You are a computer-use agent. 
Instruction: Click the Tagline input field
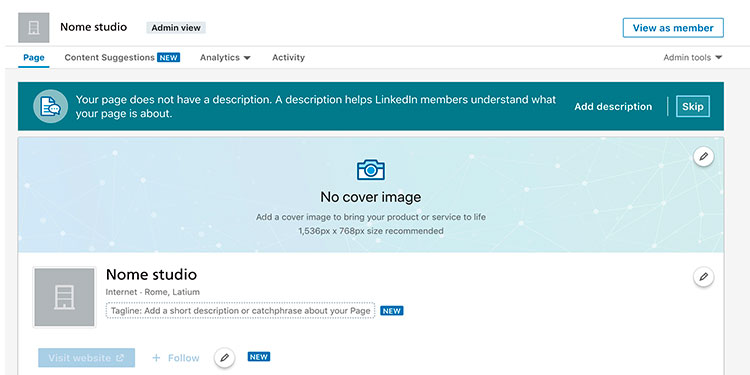coord(240,311)
